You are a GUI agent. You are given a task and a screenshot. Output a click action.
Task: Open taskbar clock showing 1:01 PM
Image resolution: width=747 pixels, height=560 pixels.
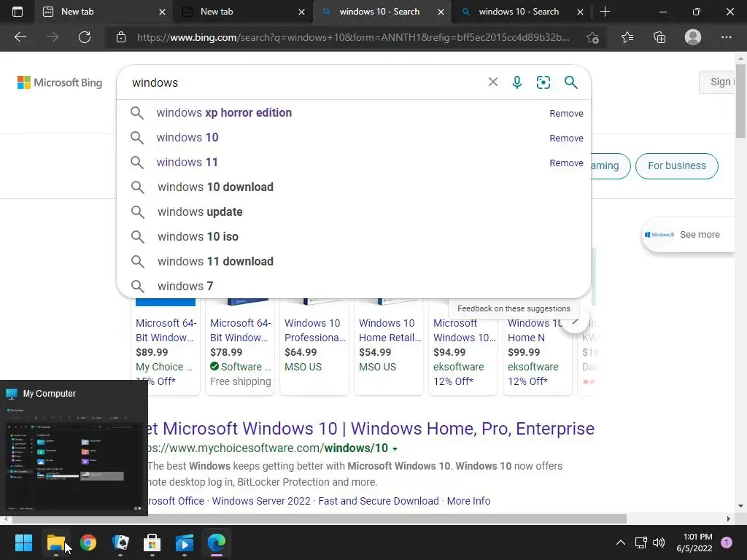(694, 542)
